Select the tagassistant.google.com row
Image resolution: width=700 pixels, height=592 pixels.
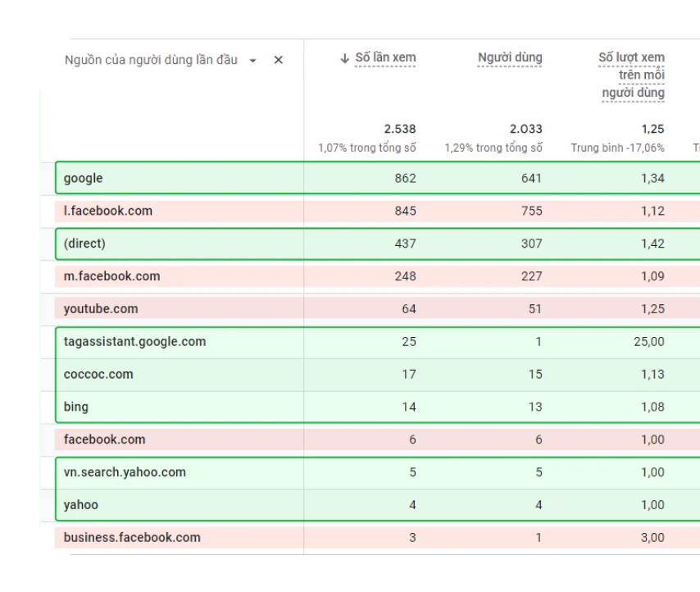point(377,342)
